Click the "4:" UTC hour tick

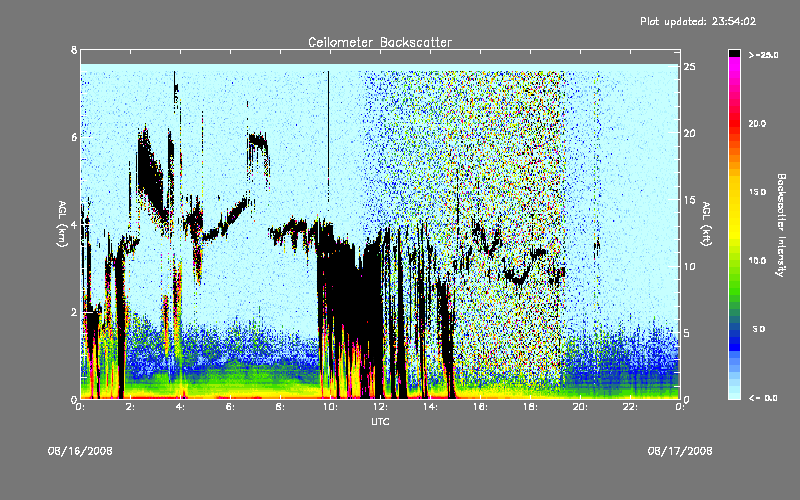(181, 407)
